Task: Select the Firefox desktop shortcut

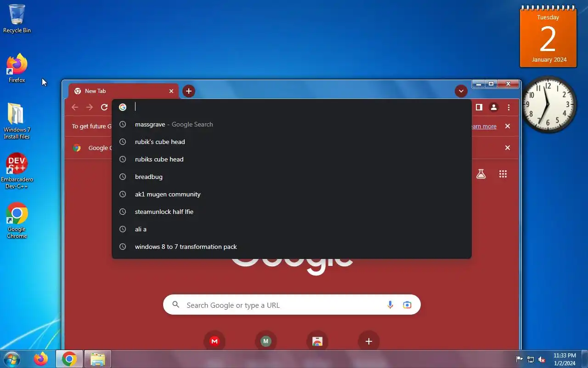Action: pos(17,68)
